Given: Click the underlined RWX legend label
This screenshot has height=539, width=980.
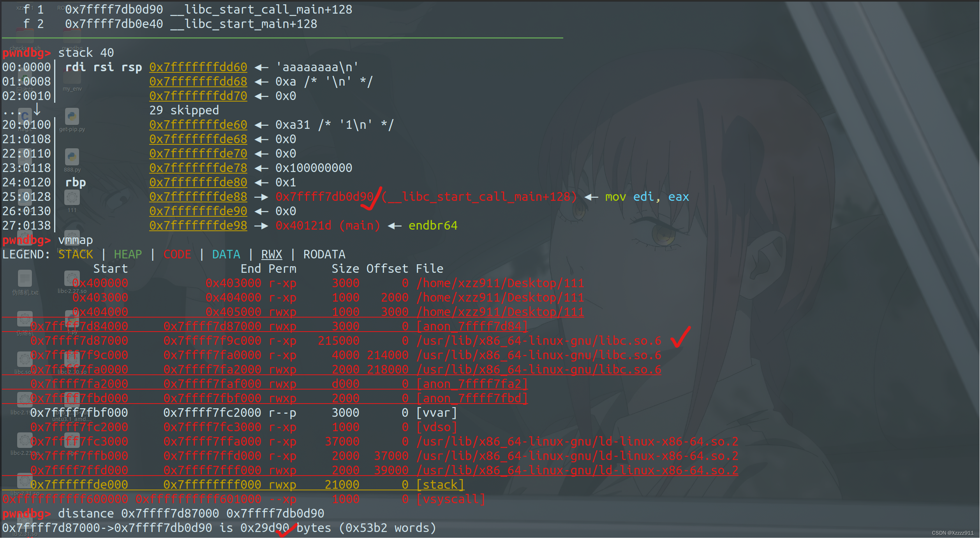Looking at the screenshot, I should [x=271, y=255].
